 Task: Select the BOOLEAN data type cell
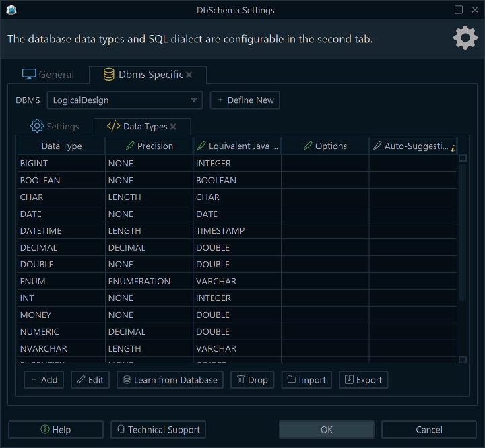click(61, 180)
